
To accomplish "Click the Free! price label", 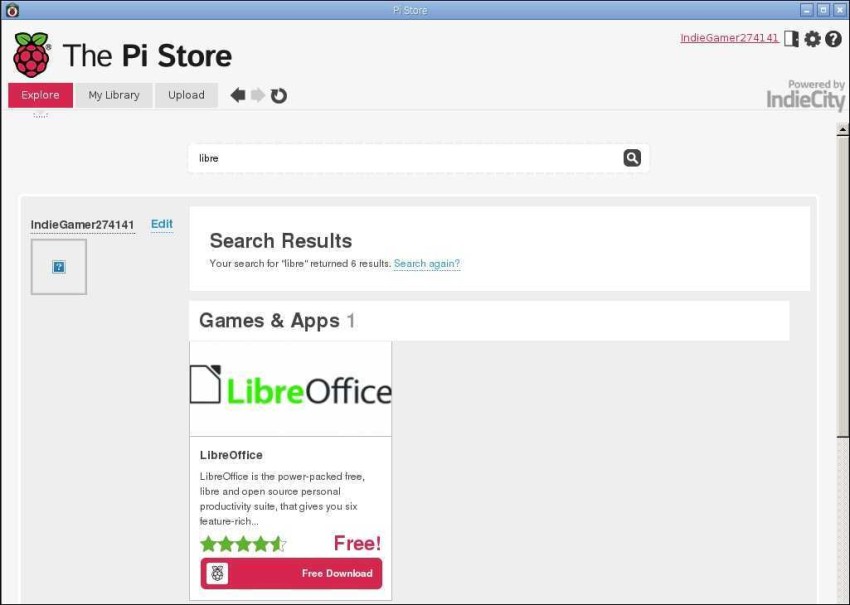I will tap(357, 543).
